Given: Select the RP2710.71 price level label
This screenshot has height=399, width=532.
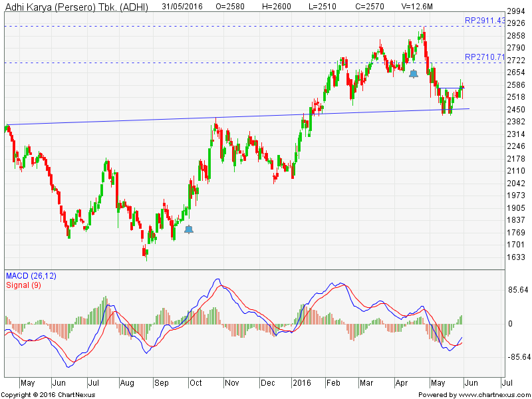Looking at the screenshot, I should [485, 57].
